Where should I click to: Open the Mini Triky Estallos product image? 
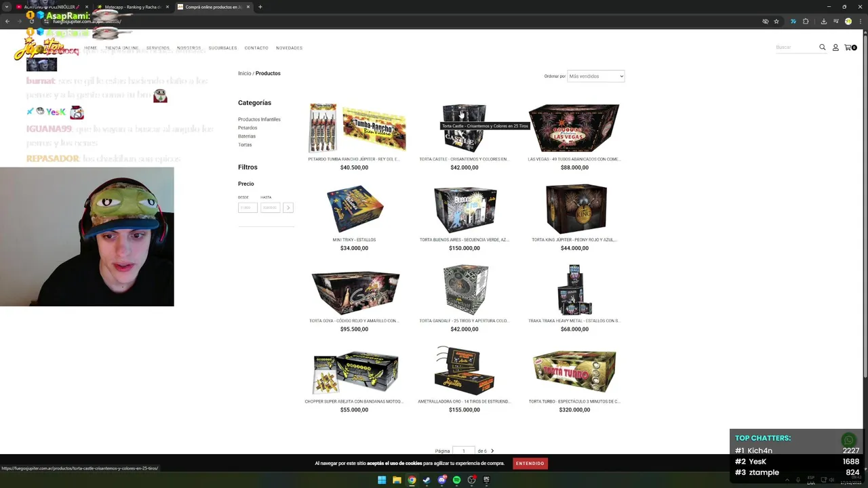355,209
